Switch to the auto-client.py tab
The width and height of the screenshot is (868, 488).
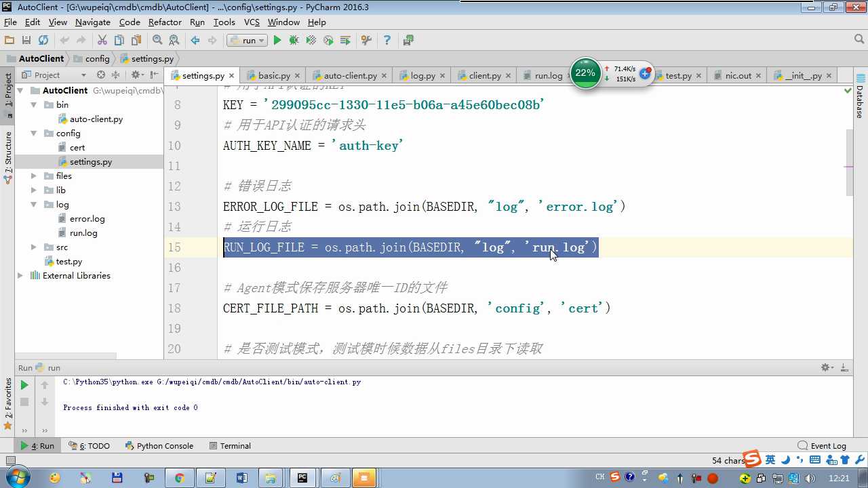349,76
